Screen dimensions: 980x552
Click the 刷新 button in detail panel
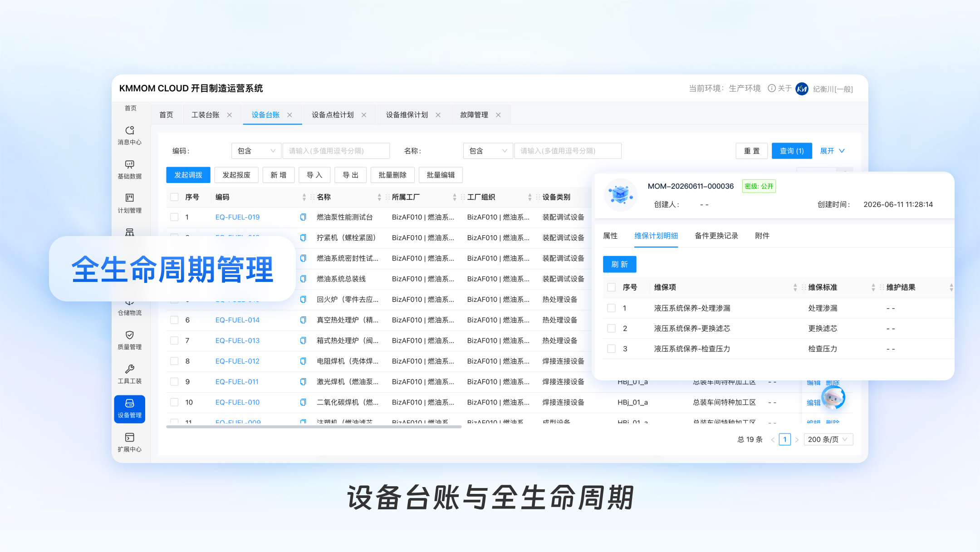pyautogui.click(x=620, y=264)
